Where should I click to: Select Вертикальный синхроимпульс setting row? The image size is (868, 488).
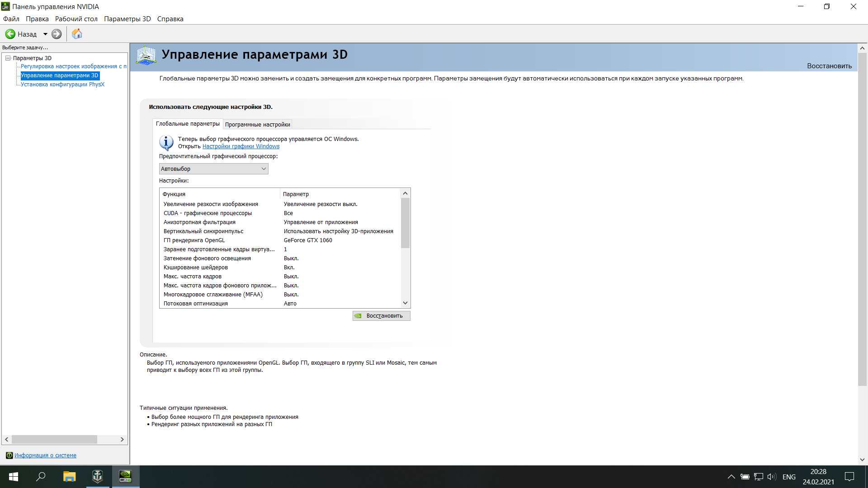280,231
